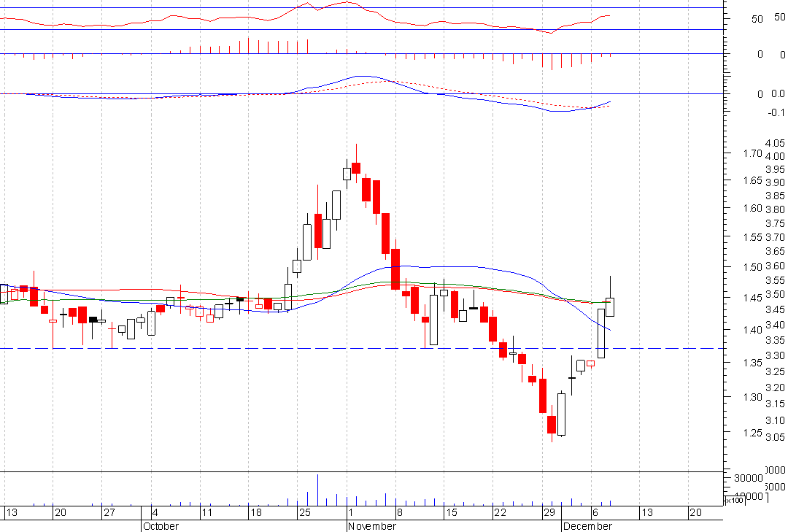Click the 1.60 price label on the axis
788x532 pixels.
753,208
